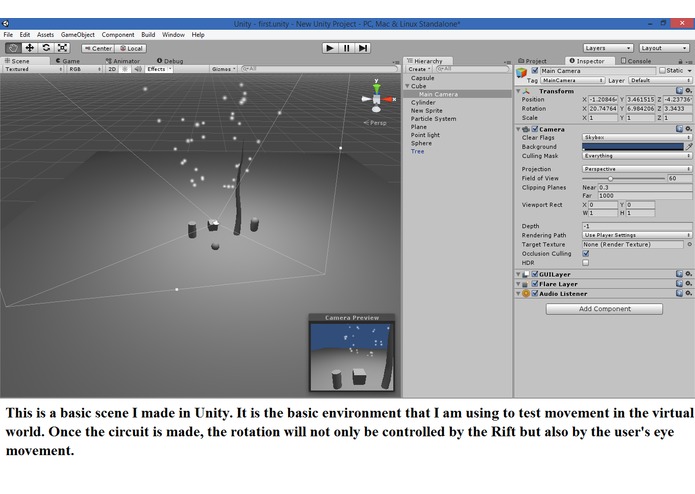Click the Pause button
The width and height of the screenshot is (695, 494).
tap(346, 48)
